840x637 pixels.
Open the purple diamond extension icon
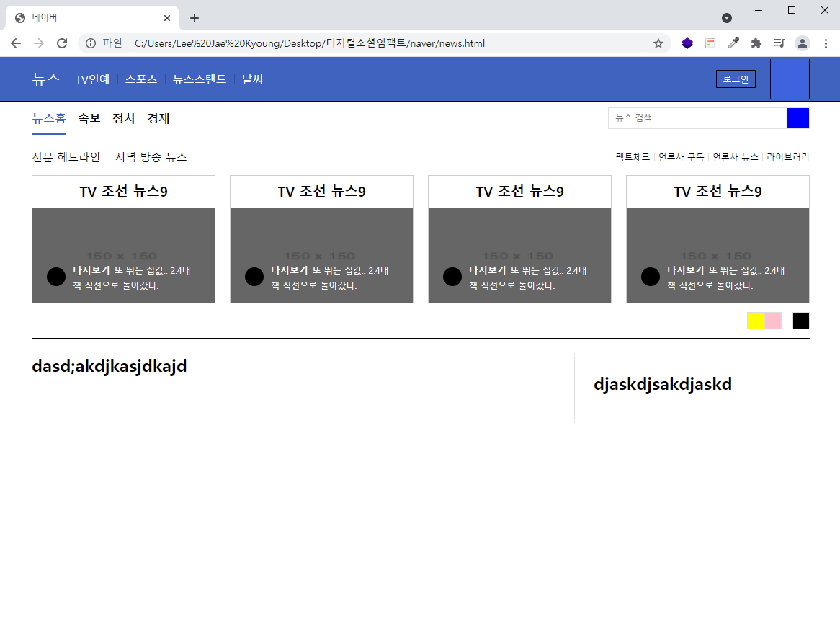coord(687,43)
